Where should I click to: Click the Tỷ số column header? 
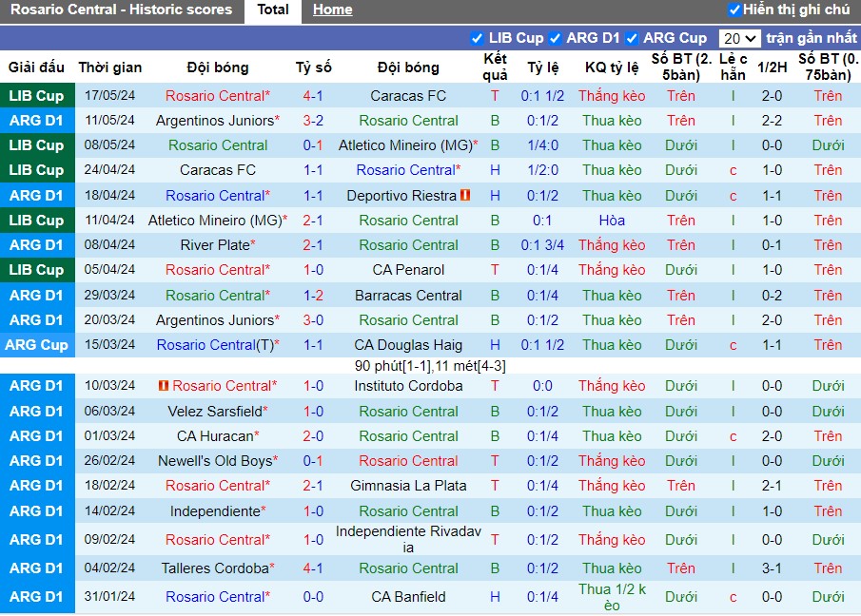click(313, 67)
